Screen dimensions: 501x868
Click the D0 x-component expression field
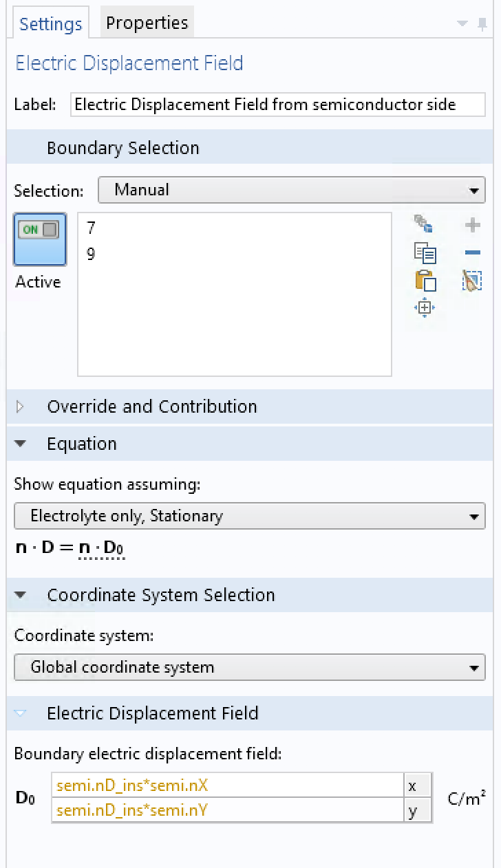point(227,785)
